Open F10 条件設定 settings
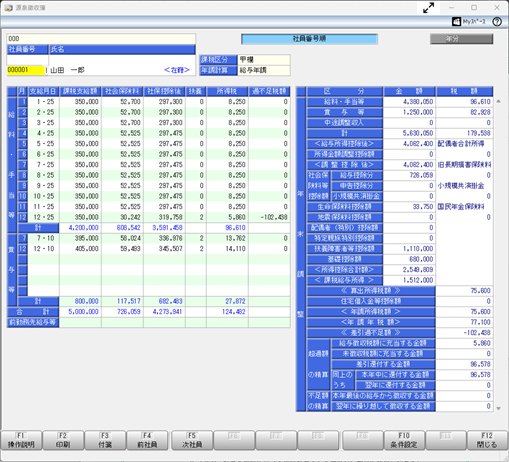Image resolution: width=509 pixels, height=462 pixels. coord(404,440)
